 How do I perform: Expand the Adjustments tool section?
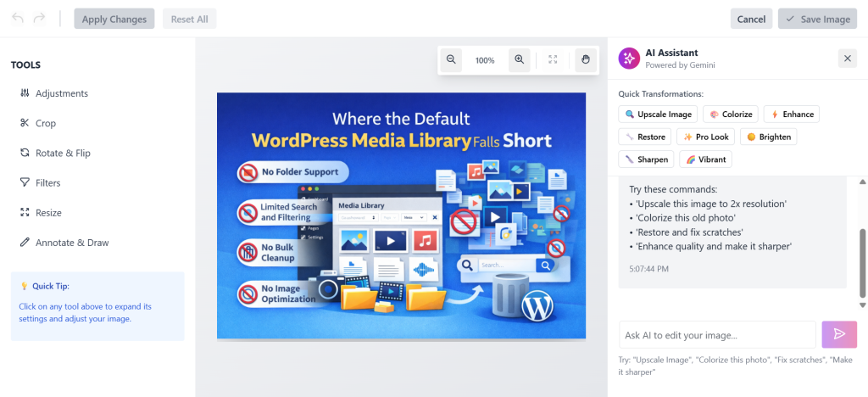point(61,93)
